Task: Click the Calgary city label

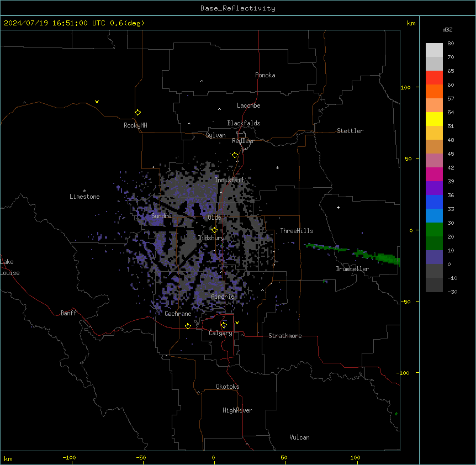Action: coord(220,333)
